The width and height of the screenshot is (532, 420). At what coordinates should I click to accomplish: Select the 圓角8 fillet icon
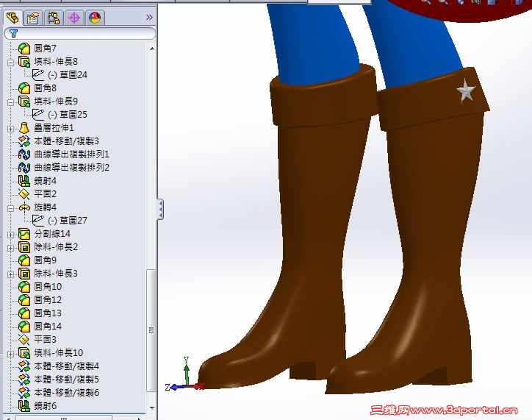pyautogui.click(x=24, y=88)
